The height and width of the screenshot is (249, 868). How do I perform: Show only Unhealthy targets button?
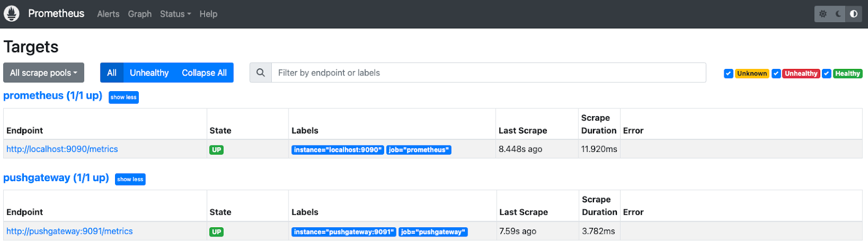149,73
